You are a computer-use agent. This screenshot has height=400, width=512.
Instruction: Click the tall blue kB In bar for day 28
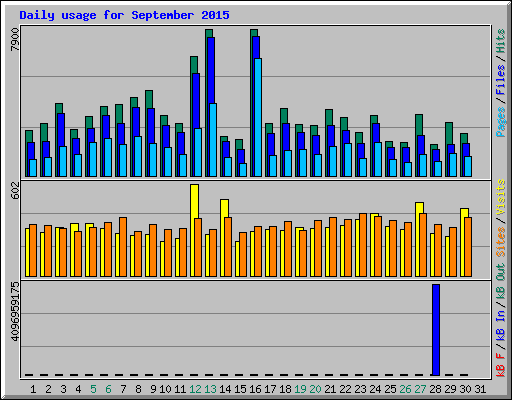(x=436, y=330)
